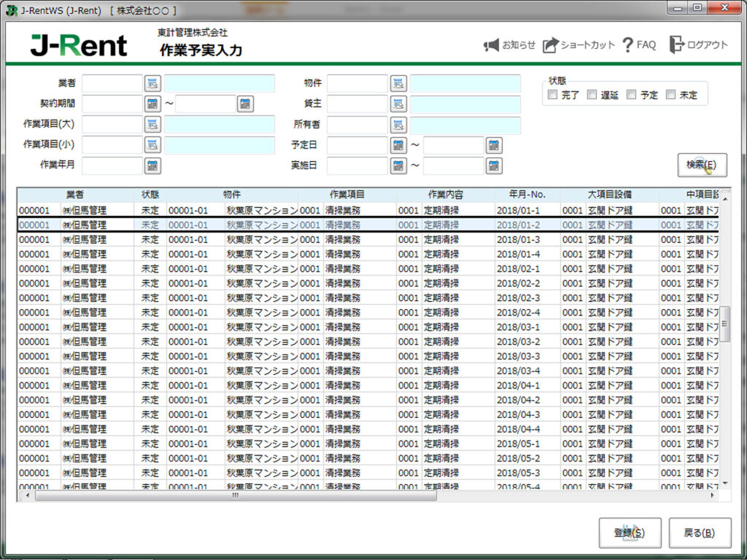Screen dimensions: 747x560
Task: Click the table's scroll-up arrow
Action: (725, 198)
